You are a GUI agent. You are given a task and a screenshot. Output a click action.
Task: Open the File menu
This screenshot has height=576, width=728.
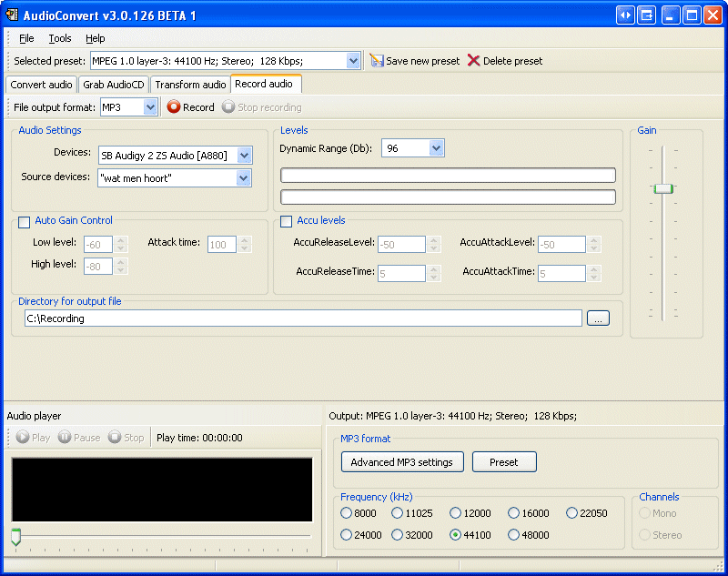click(x=26, y=38)
